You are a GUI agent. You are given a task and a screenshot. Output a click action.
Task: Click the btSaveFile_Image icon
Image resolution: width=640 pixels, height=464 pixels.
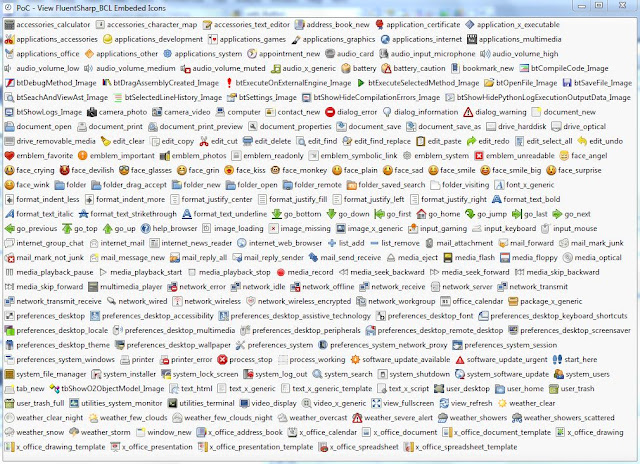[x=567, y=83]
